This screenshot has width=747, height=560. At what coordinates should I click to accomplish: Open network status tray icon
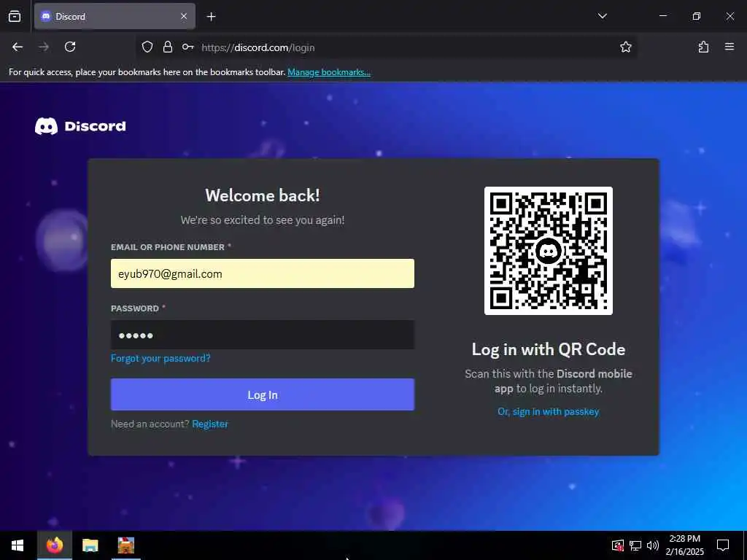tap(635, 545)
